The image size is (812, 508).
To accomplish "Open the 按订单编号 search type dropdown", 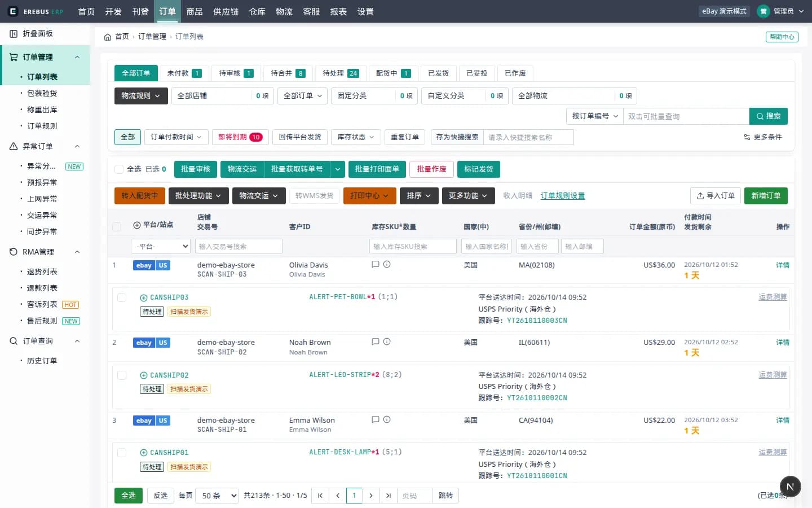I will [594, 116].
